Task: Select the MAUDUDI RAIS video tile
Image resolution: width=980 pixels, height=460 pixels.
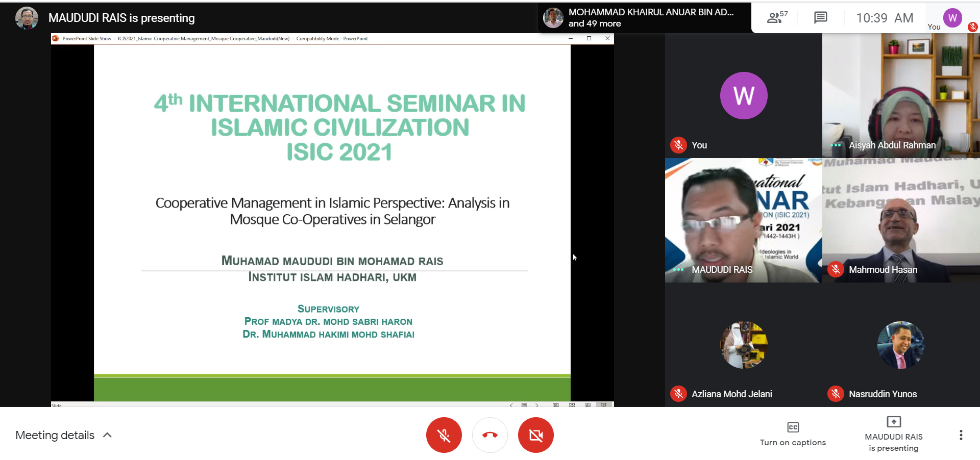Action: coord(743,220)
